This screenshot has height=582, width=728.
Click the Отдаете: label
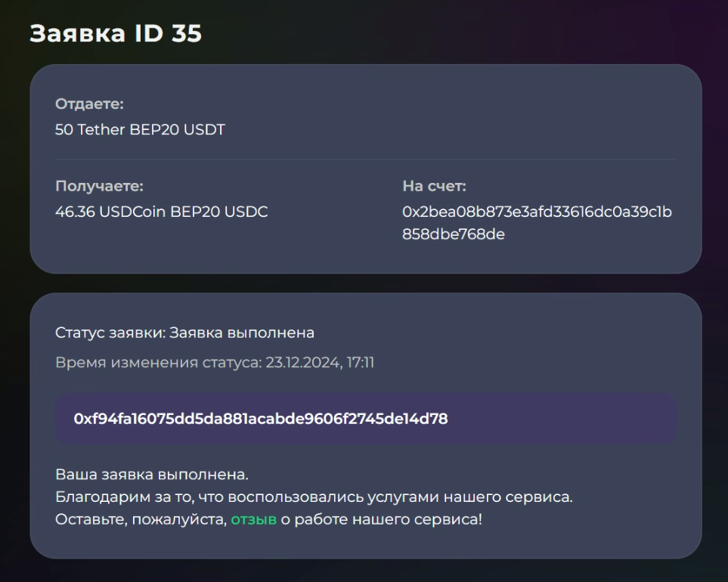coord(89,104)
